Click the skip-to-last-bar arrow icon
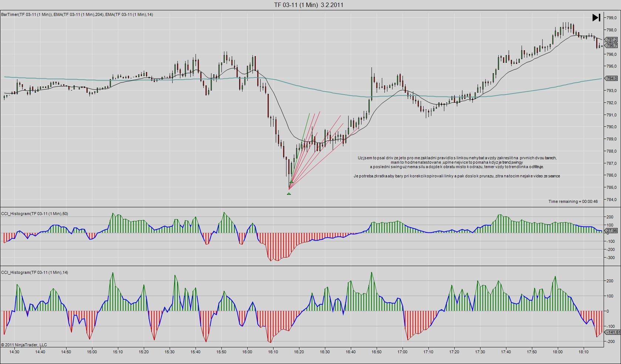 coord(596,17)
